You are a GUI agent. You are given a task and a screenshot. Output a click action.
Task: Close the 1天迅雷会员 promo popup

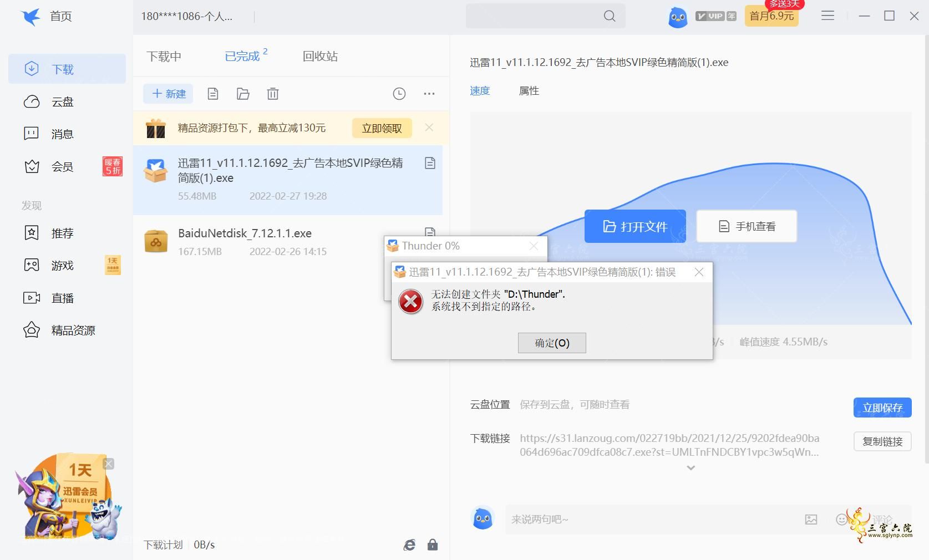(109, 464)
